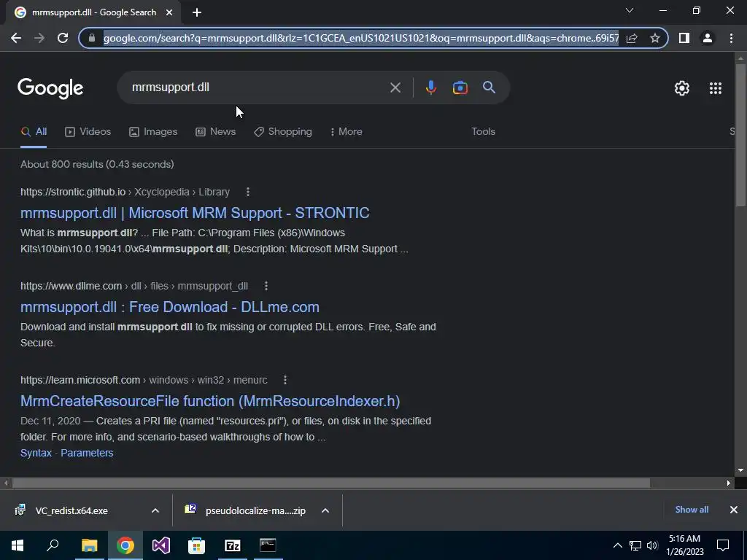Go back to the previous page
747x560 pixels.
point(16,38)
